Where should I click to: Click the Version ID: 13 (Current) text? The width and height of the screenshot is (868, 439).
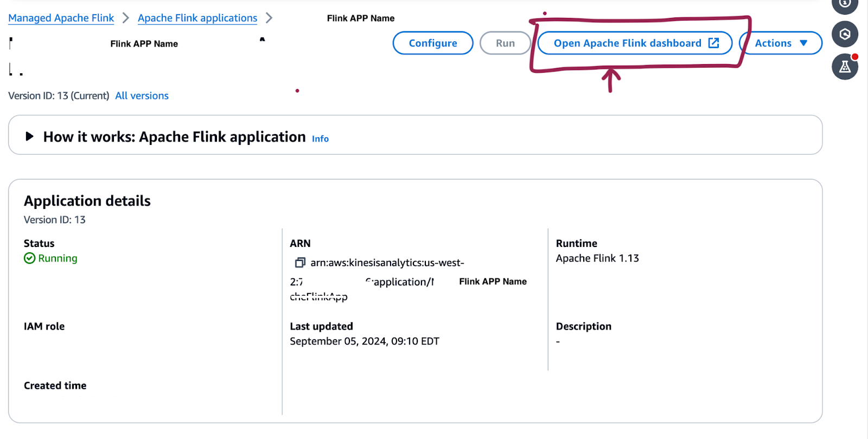[59, 96]
